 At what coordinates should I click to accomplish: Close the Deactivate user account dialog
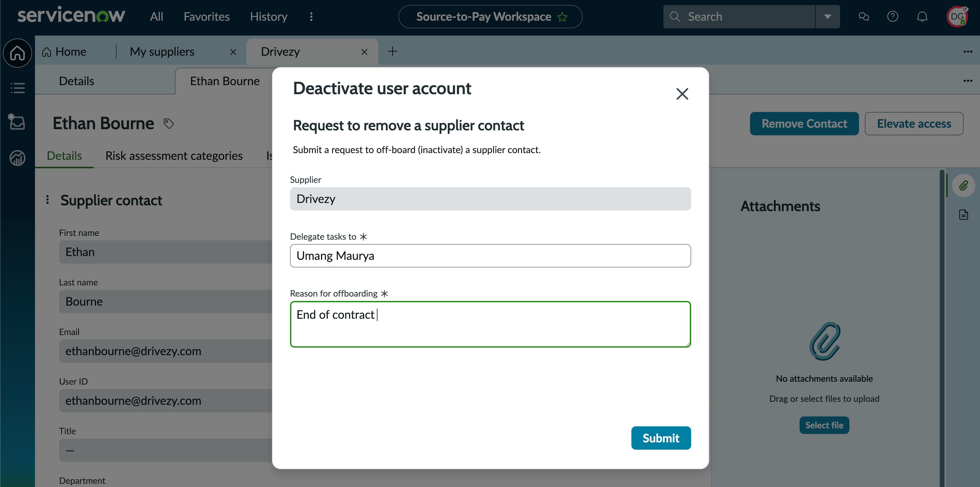(682, 94)
